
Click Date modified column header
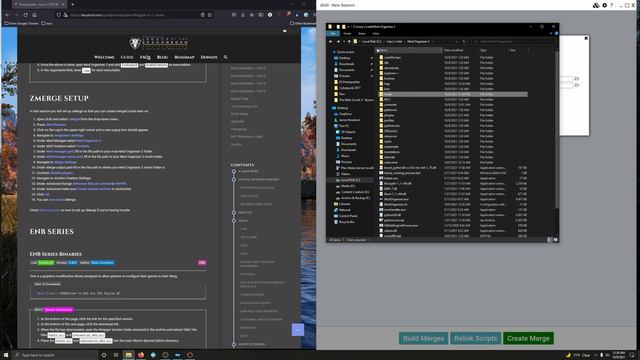point(461,50)
